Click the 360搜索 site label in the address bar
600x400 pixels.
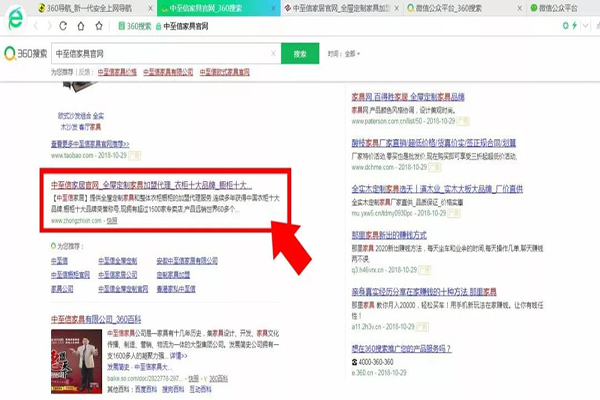(135, 26)
